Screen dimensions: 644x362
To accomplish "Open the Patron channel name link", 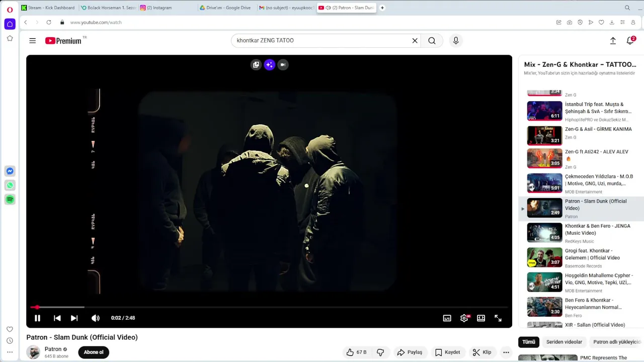I will (53, 349).
